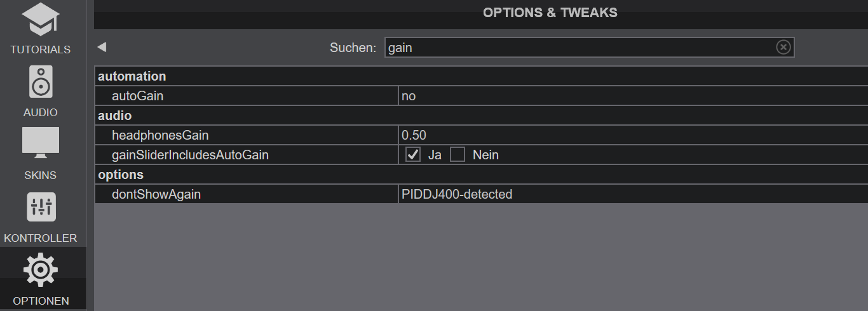Viewport: 868px width, 311px height.
Task: Select the autoGain option row
Action: tap(481, 96)
